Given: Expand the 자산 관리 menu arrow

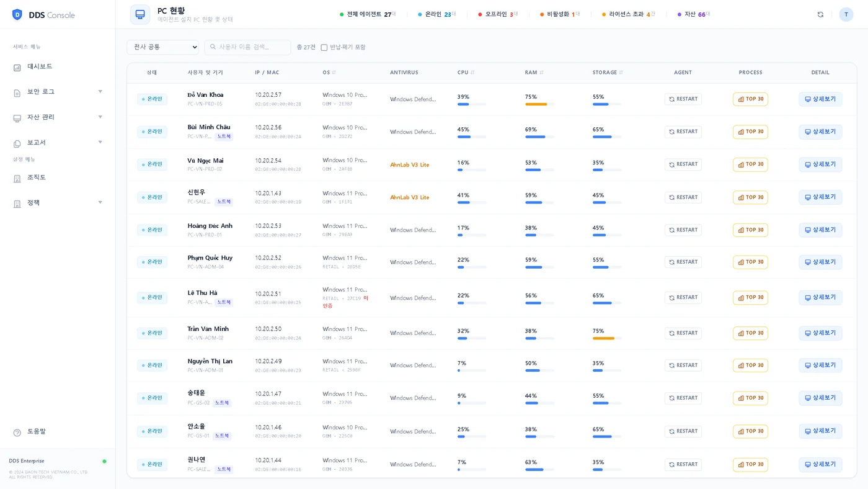Looking at the screenshot, I should pos(100,117).
